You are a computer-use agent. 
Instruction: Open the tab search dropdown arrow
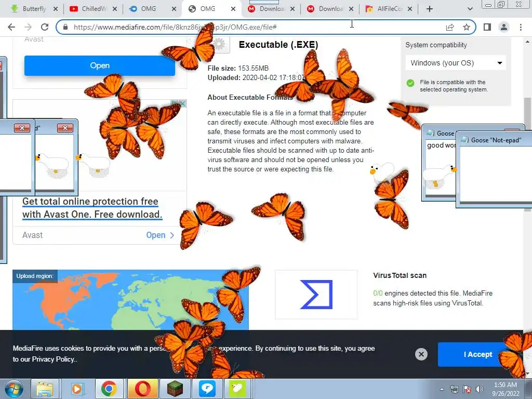tap(470, 9)
